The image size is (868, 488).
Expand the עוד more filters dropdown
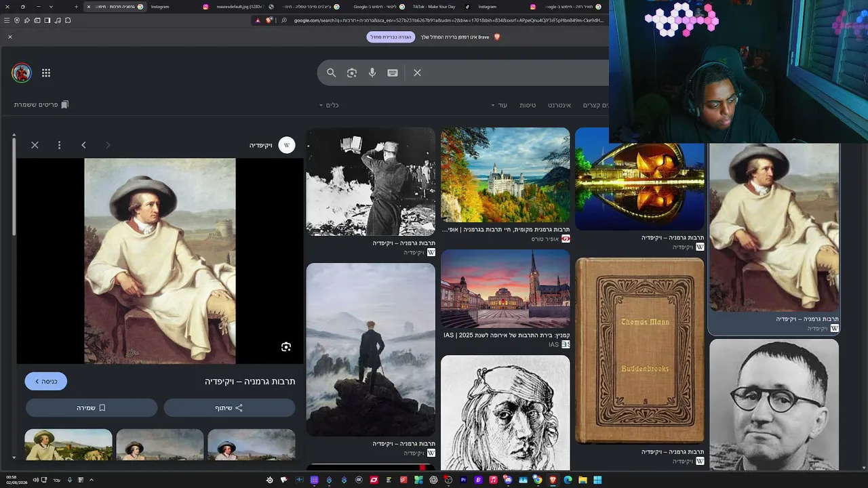pos(499,105)
